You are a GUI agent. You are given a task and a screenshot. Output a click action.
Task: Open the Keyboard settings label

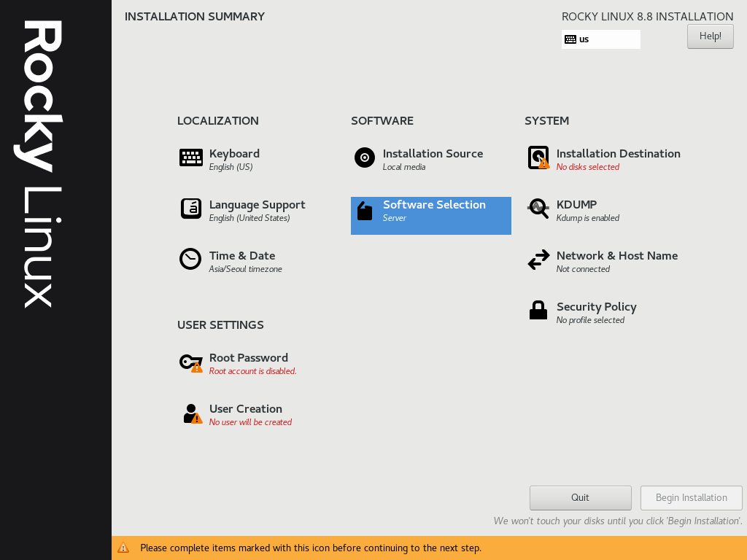pos(234,153)
